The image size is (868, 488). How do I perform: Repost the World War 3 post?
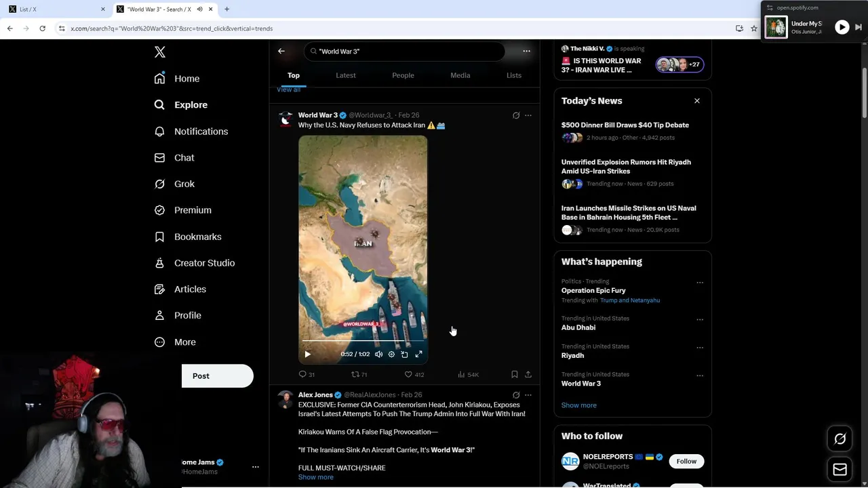coord(359,374)
